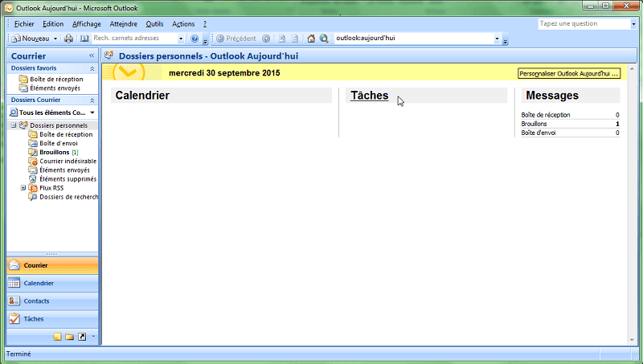Minimize the navigation pane with chevrons

[92, 55]
